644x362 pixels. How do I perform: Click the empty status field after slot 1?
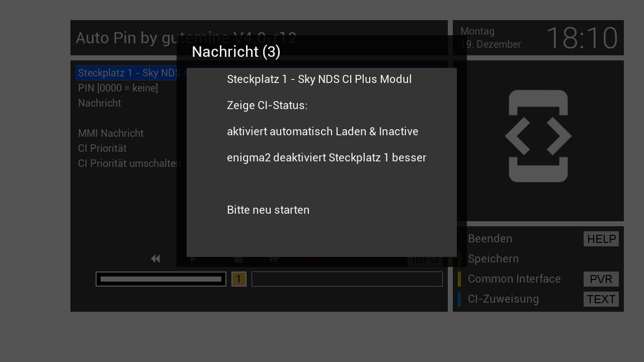(x=347, y=279)
